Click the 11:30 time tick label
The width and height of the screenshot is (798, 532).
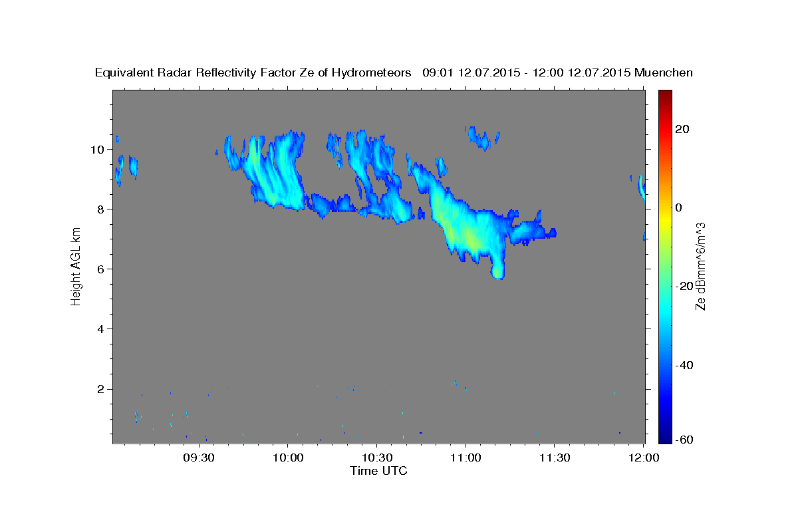point(554,458)
